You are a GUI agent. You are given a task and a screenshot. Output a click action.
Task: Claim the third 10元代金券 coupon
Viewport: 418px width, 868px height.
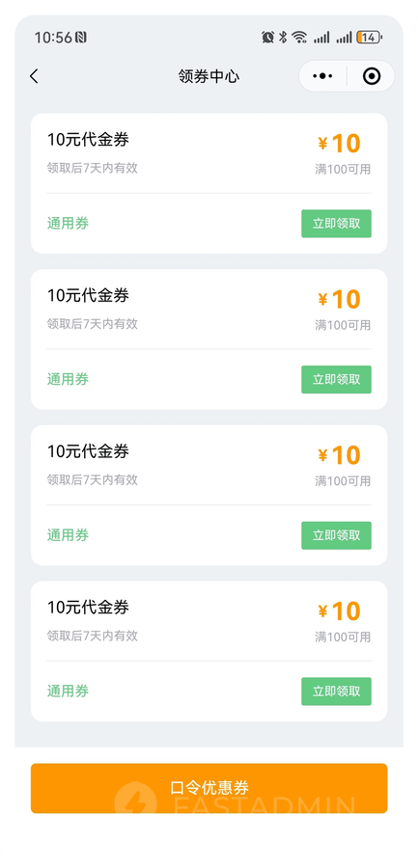tap(337, 535)
